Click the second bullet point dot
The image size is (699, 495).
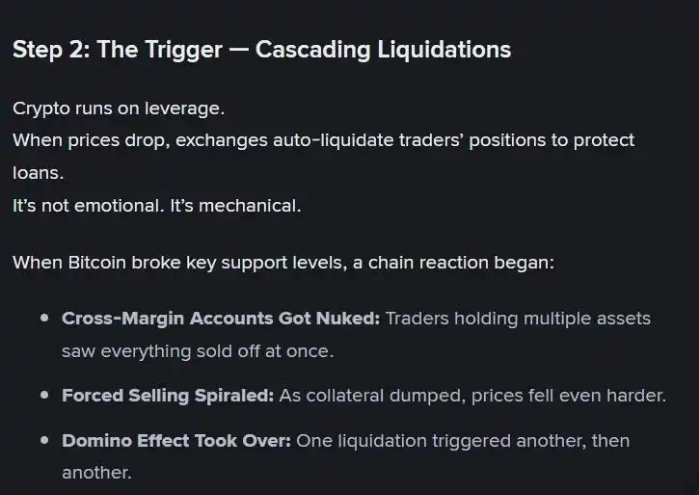pyautogui.click(x=43, y=396)
